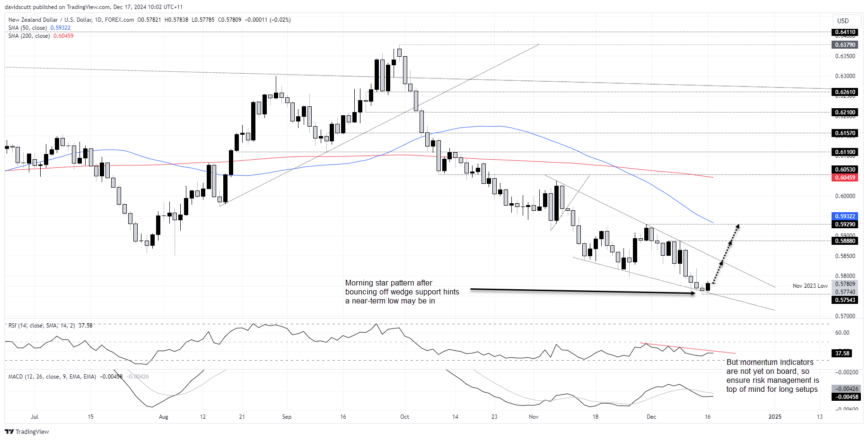Select the RSI (14, close, SMA, 14, 2) legend
This screenshot has width=868, height=440.
coord(50,326)
